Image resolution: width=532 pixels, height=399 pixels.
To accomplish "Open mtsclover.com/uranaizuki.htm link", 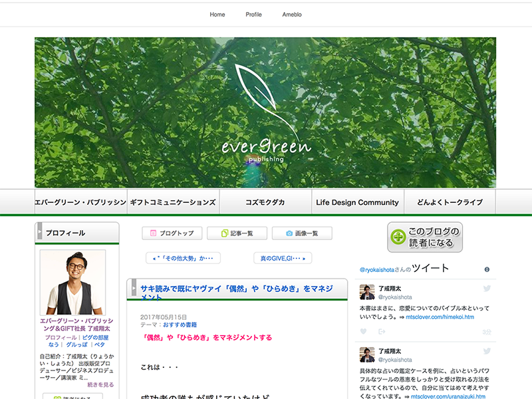I will pyautogui.click(x=448, y=396).
